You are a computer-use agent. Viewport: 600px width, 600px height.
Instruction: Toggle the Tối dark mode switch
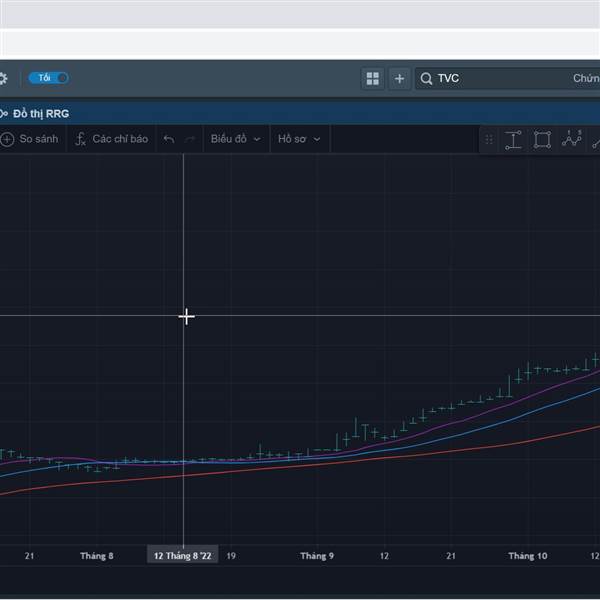[x=49, y=78]
